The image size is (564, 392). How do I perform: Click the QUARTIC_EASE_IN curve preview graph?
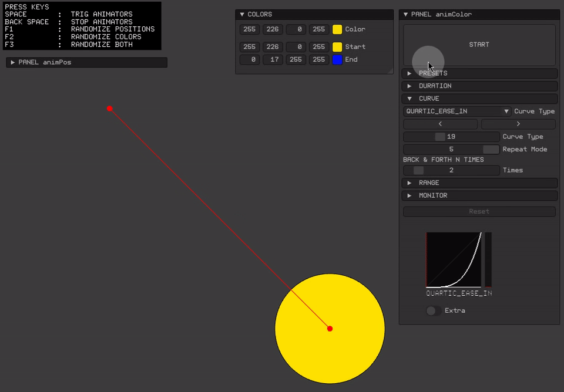pyautogui.click(x=454, y=260)
